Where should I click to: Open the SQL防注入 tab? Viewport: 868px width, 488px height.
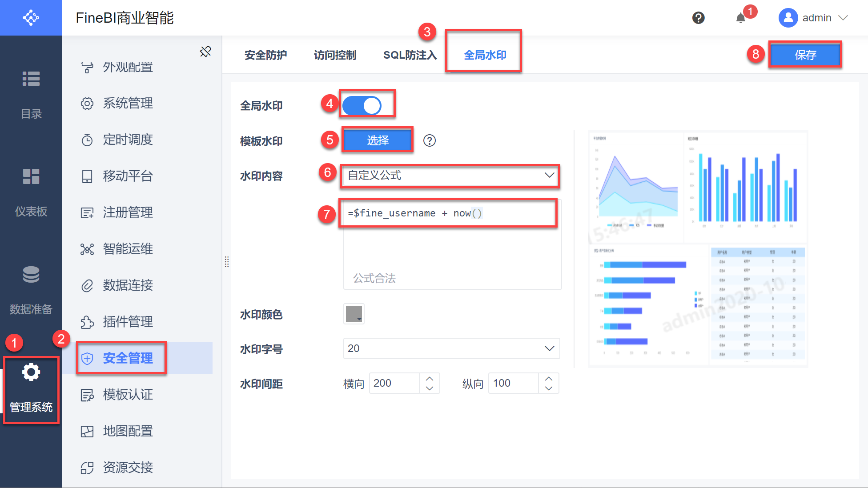tap(410, 55)
